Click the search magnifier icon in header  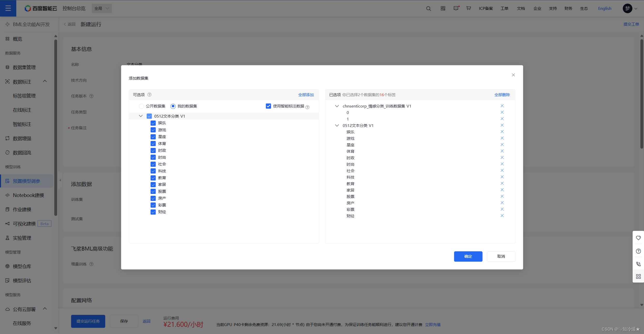click(428, 9)
